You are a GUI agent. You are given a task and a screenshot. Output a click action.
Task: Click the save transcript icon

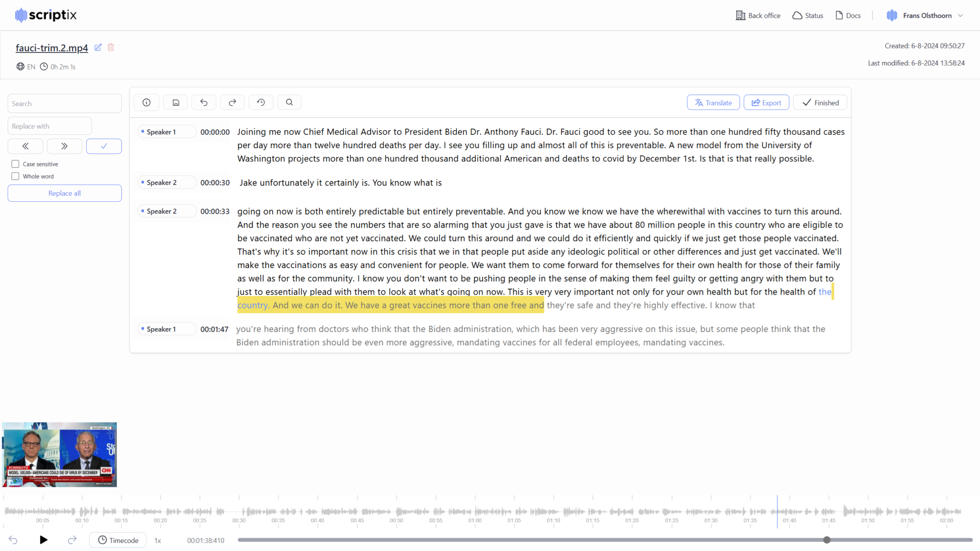[176, 102]
